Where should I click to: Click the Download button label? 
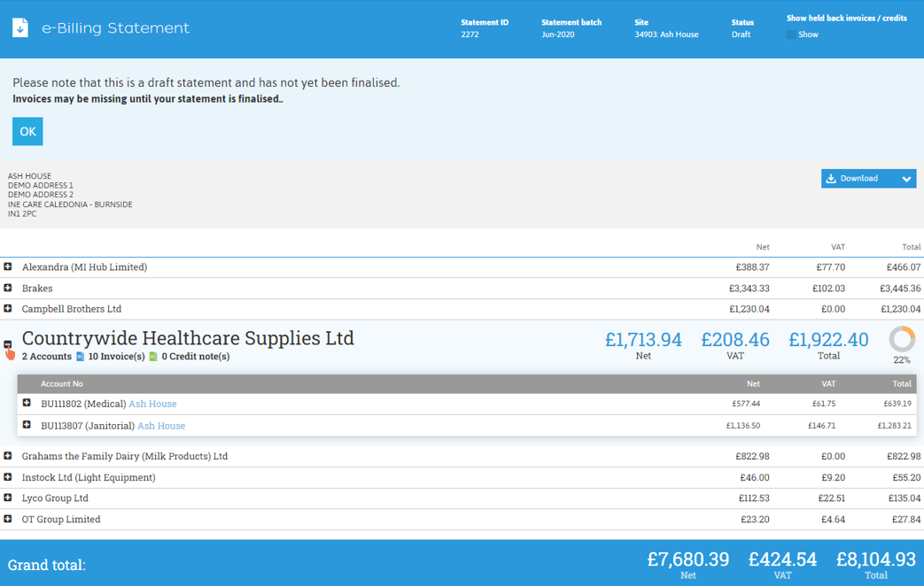click(x=858, y=179)
